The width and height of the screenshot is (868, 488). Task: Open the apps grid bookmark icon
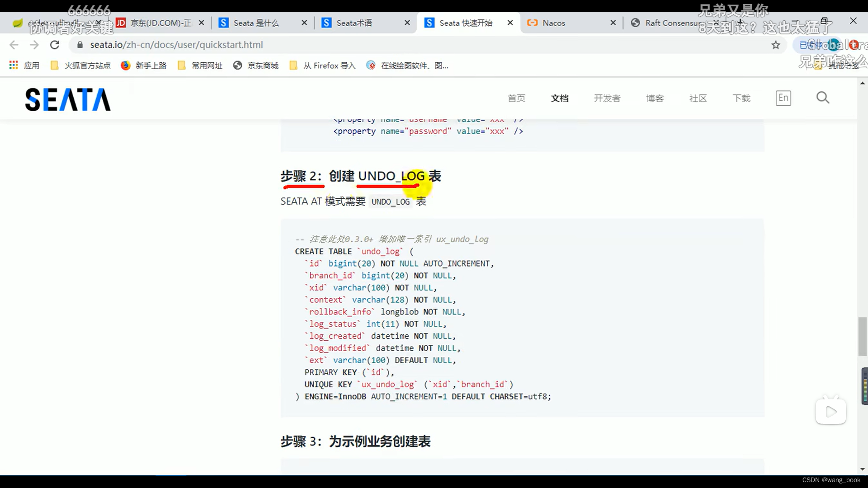(14, 66)
